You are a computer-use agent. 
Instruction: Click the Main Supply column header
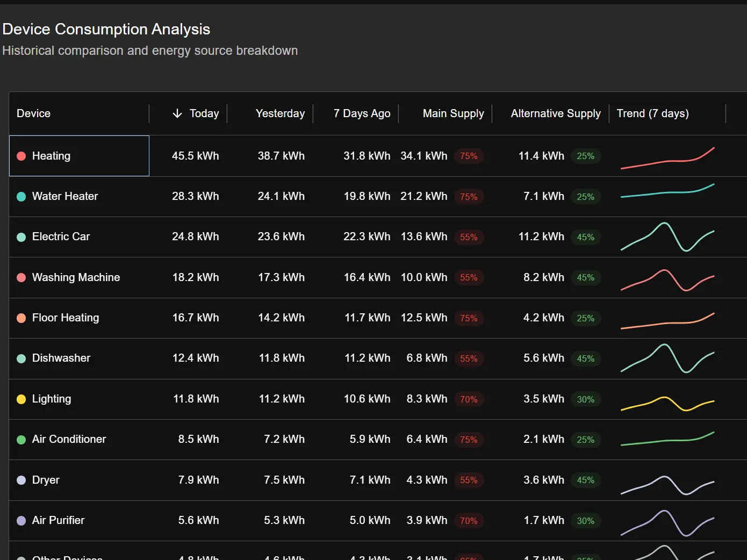pyautogui.click(x=453, y=113)
